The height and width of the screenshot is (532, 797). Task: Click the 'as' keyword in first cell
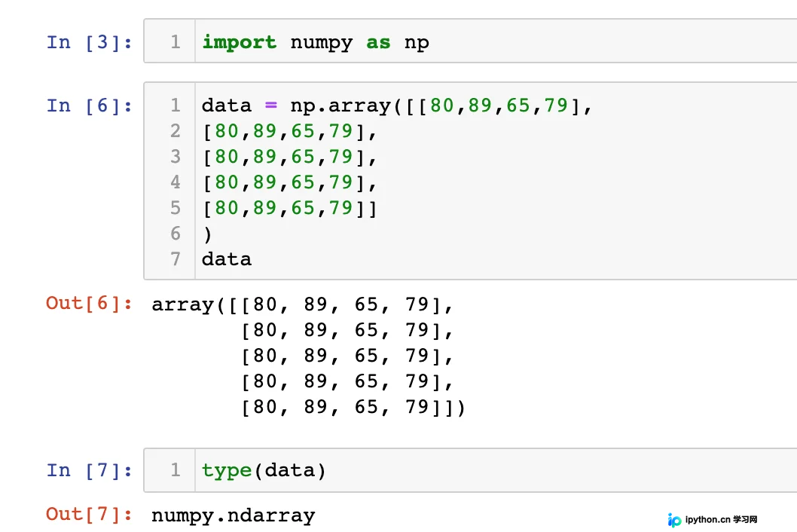(379, 43)
